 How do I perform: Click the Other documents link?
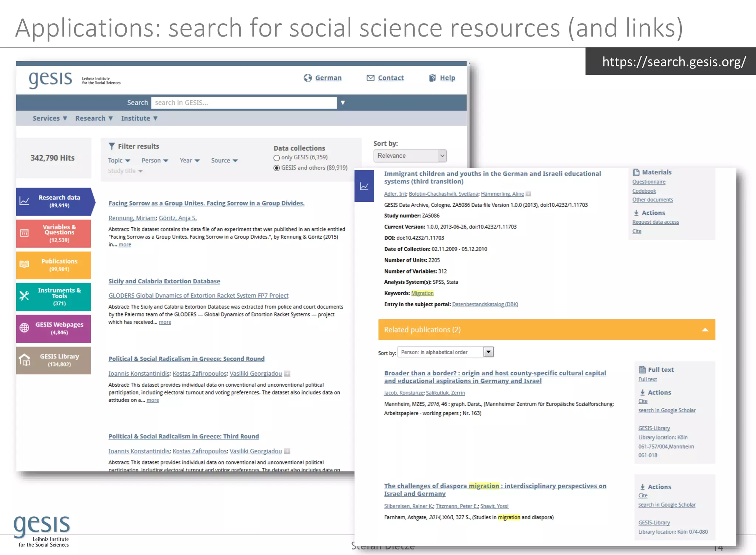pyautogui.click(x=653, y=200)
